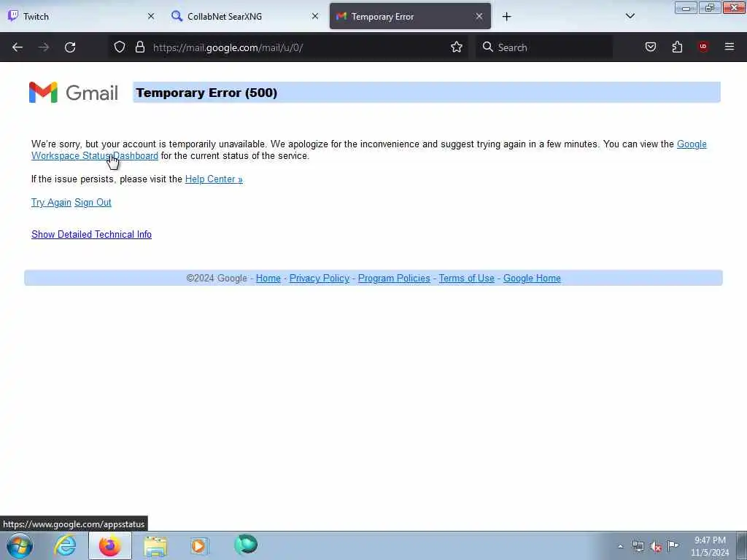Open the taskbar clock showing 9:47 PM
Viewport: 747px width, 560px height.
pos(710,546)
